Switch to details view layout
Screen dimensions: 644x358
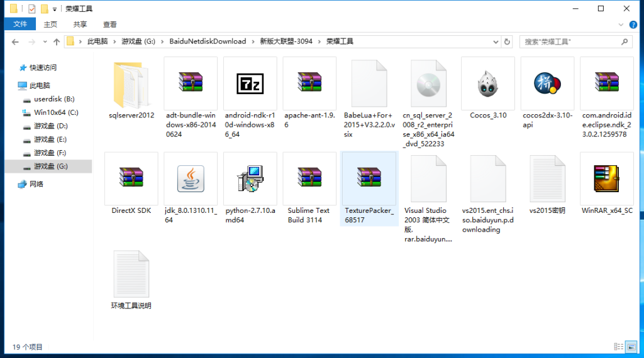(619, 347)
